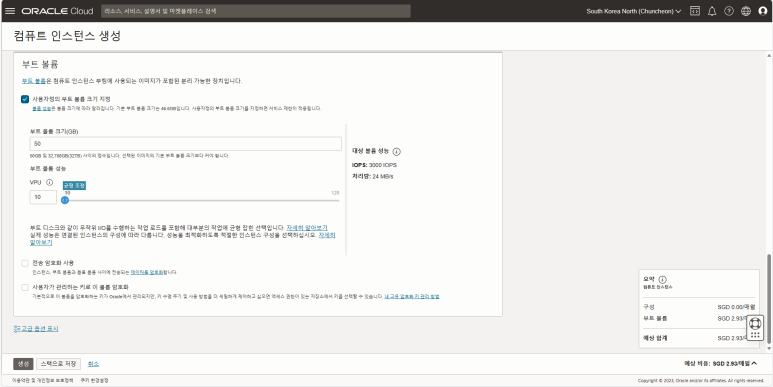Click the 컴퓨트 인스턴스 생성 page title
This screenshot has width=773, height=387.
(68, 36)
